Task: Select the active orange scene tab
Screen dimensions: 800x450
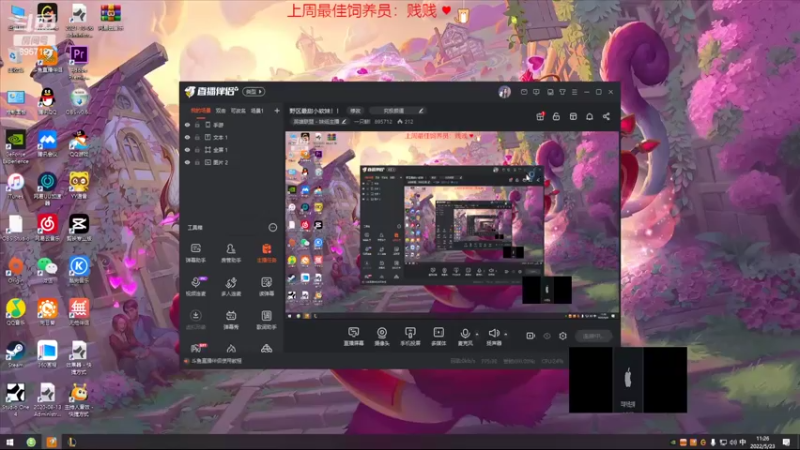Action: [201, 111]
